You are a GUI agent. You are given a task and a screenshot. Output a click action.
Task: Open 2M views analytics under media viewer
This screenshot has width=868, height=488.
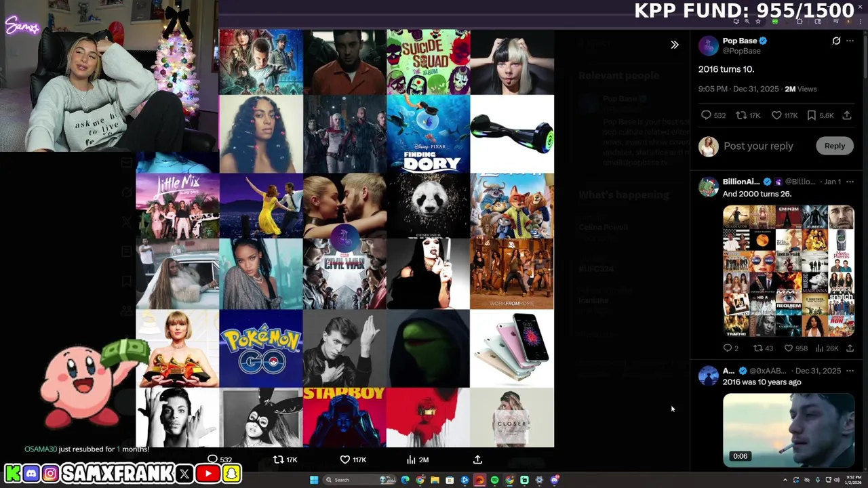(417, 460)
